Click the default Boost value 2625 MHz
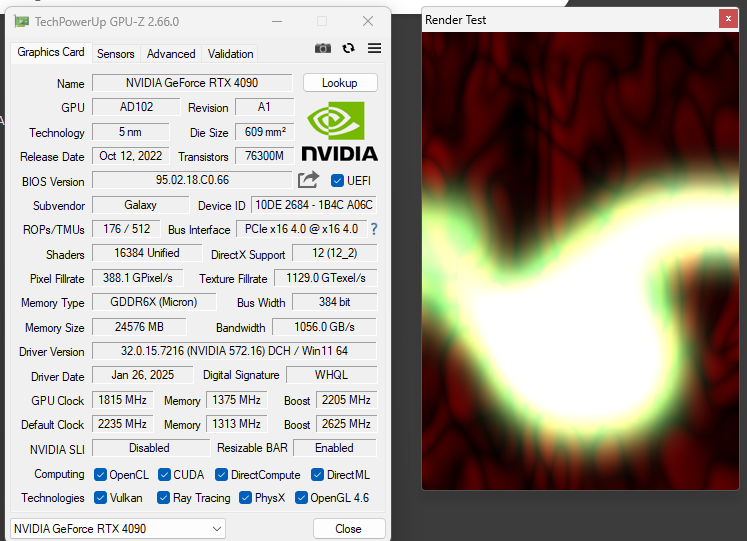The image size is (747, 541). point(346,424)
